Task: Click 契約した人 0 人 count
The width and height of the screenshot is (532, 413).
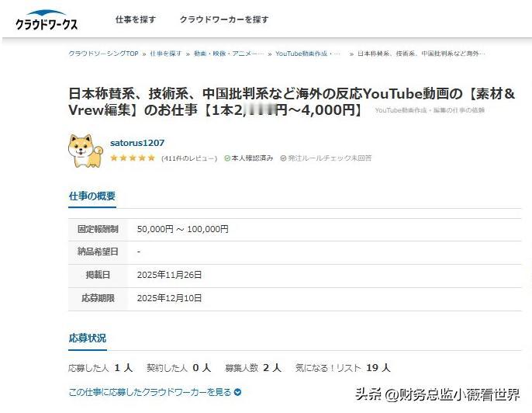Action: tap(179, 368)
